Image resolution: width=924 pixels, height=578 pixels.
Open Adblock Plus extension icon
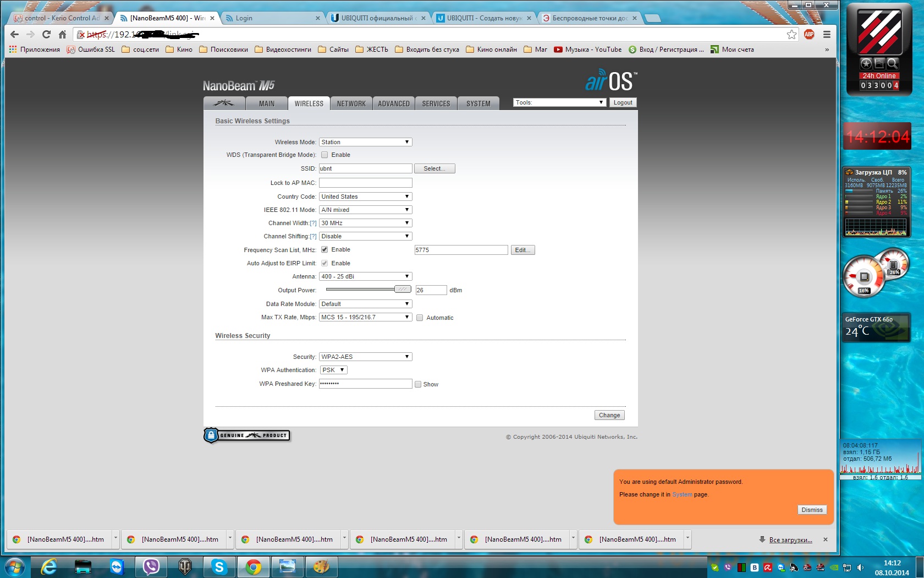(809, 34)
